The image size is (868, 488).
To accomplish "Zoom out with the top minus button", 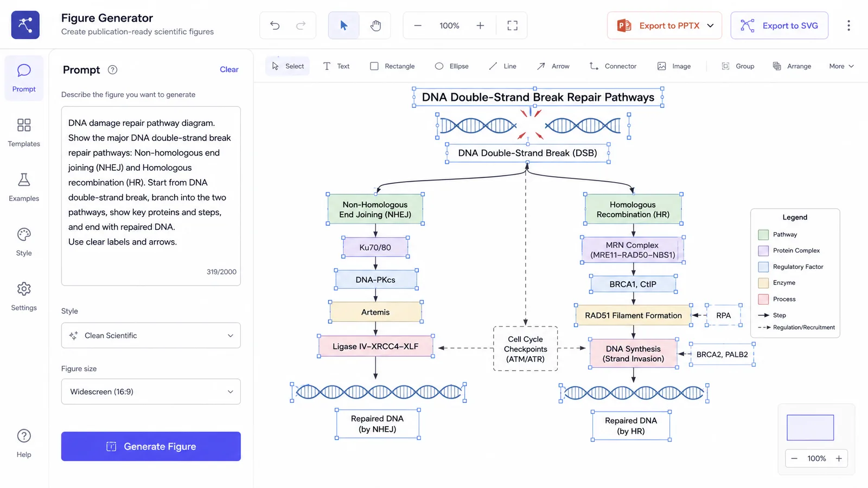I will (418, 25).
